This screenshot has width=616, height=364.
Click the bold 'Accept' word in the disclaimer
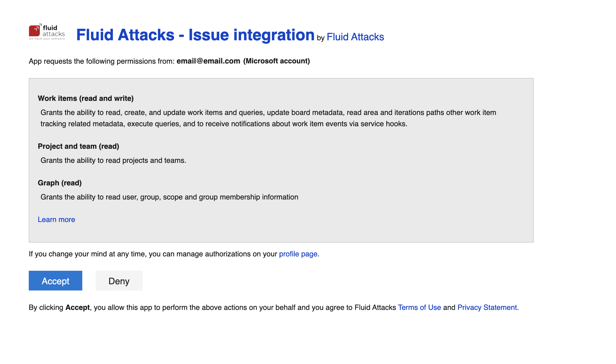pyautogui.click(x=77, y=307)
